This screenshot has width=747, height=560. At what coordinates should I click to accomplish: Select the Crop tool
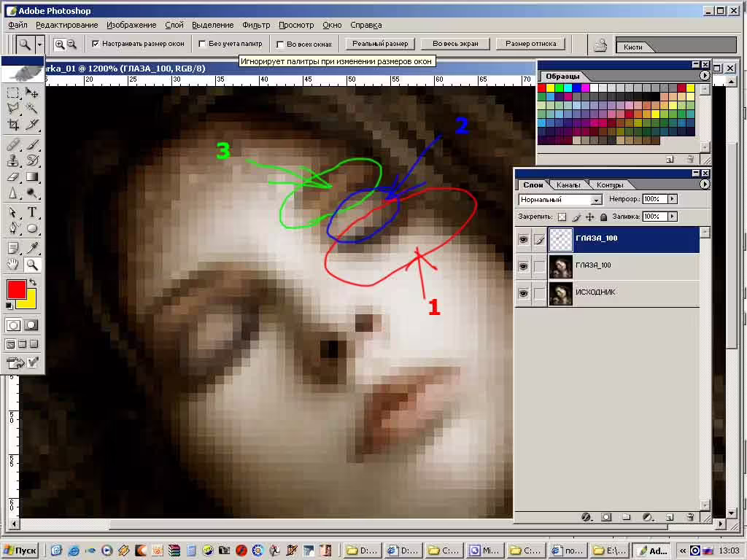pyautogui.click(x=13, y=125)
